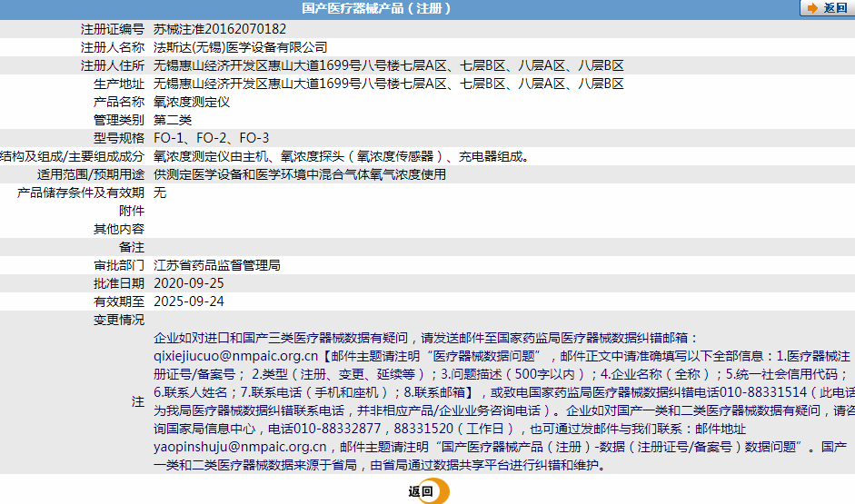
Task: Click structure text 氧浓度测定仪由主机、氧浓度探头
Action: point(249,156)
